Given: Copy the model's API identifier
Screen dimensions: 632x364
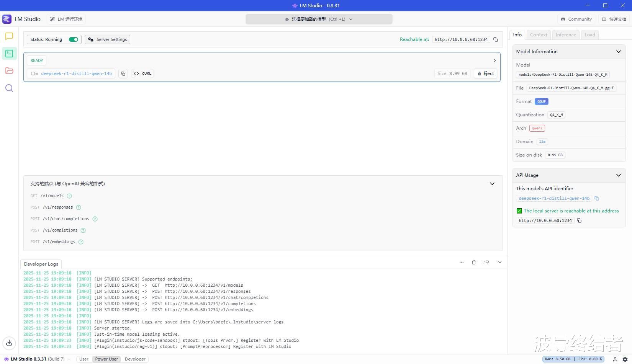Looking at the screenshot, I should [597, 198].
